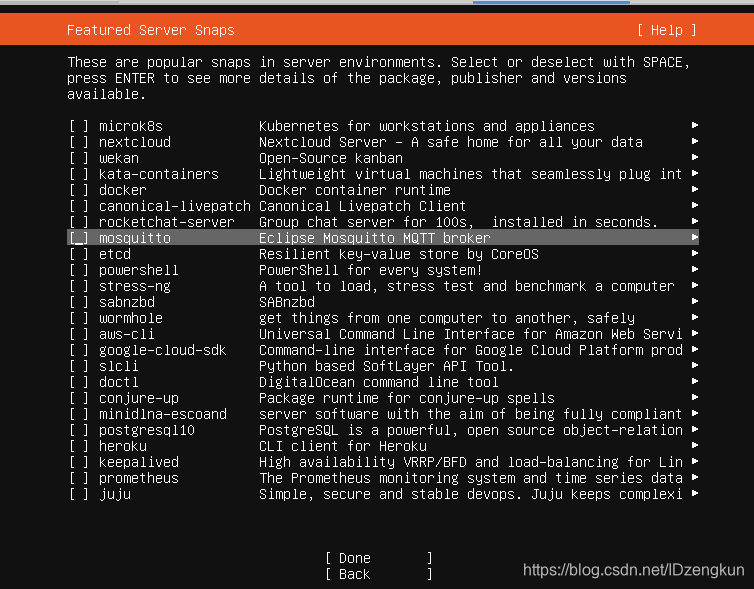This screenshot has height=589, width=754.
Task: Expand details arrow for canonical-livepatch row
Action: pyautogui.click(x=695, y=205)
